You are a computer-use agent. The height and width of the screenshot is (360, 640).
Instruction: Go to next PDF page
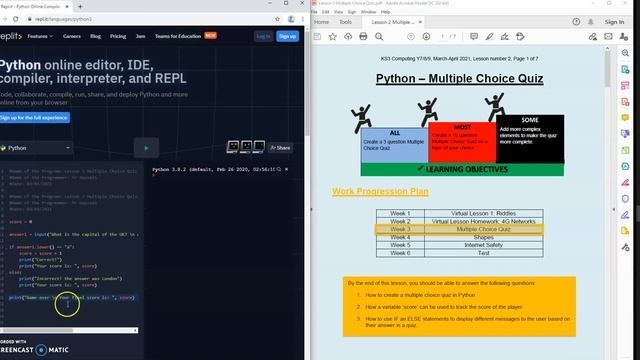[x=426, y=37]
